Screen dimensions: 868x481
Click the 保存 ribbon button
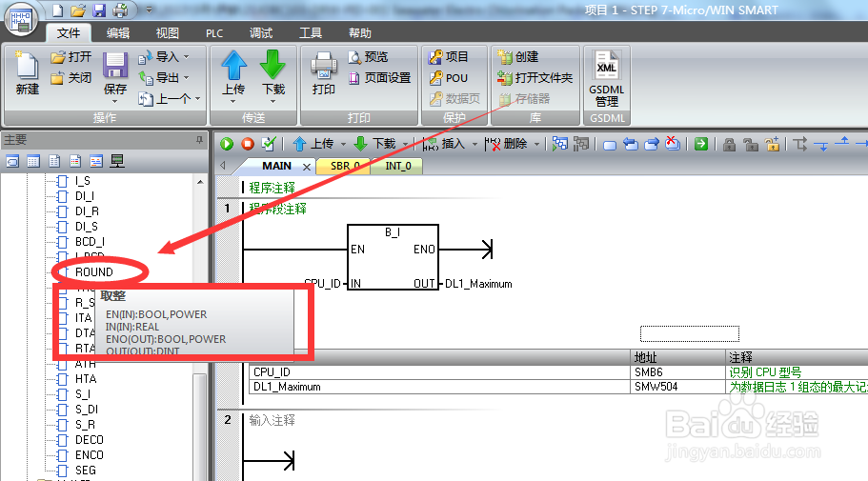pos(115,72)
